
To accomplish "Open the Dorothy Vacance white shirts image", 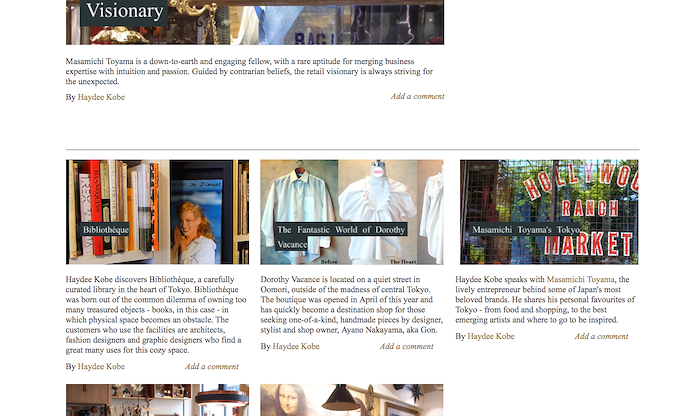I will coord(352,212).
